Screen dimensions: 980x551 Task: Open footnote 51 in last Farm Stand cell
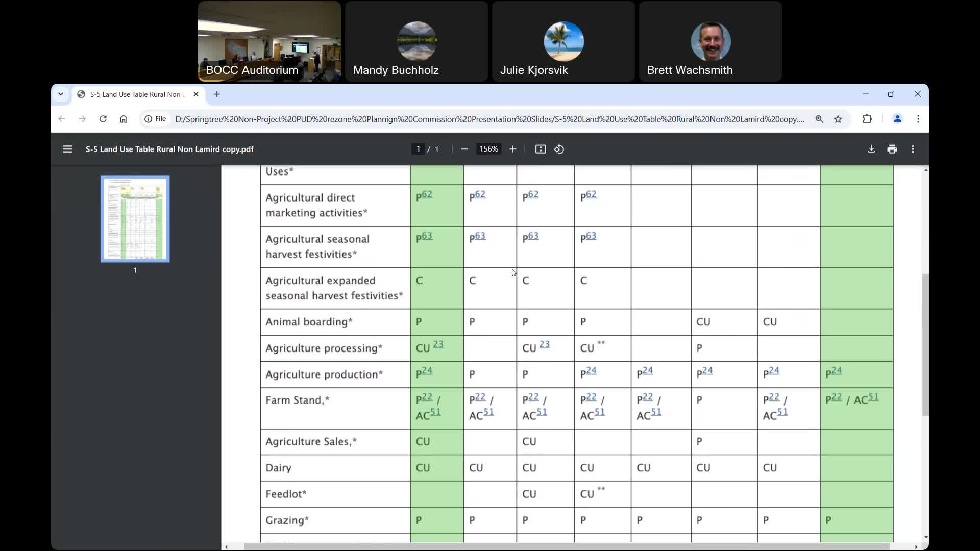[x=874, y=396]
